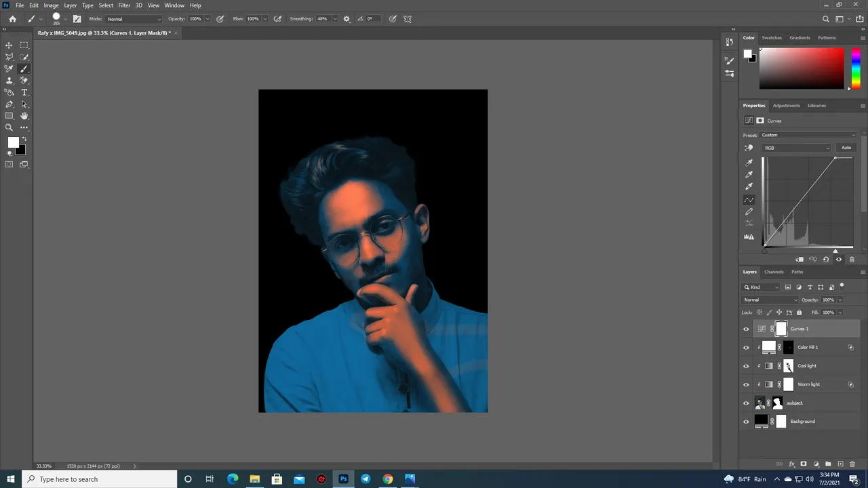Open the Image menu
868x488 pixels.
(51, 5)
